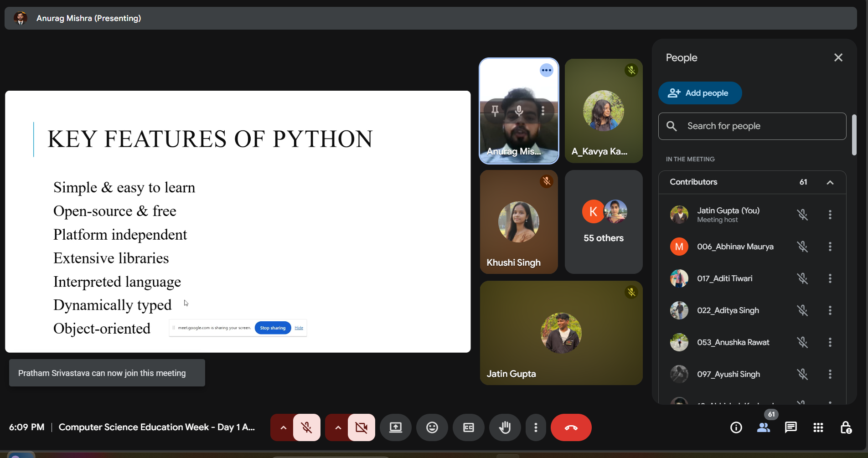Open video settings chevron beside camera
The image size is (868, 458).
(337, 427)
